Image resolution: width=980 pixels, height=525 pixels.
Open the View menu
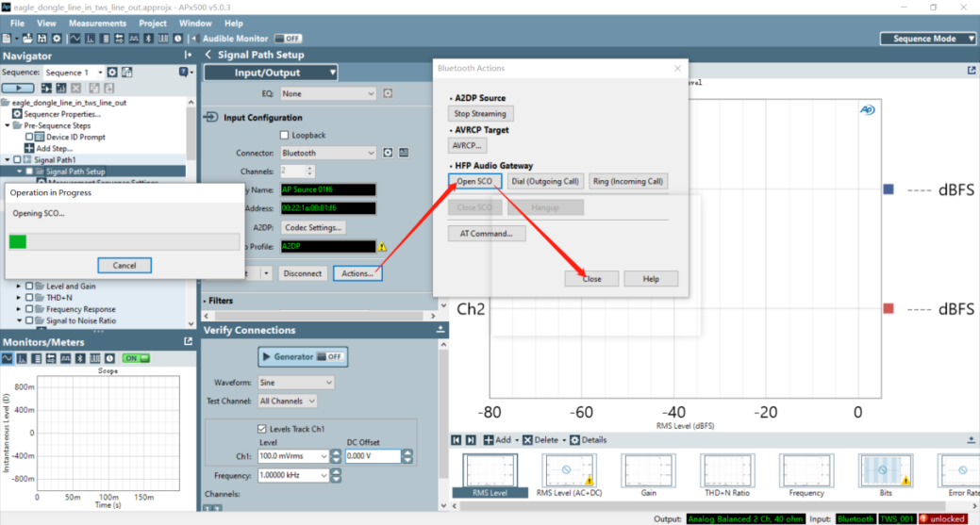click(46, 24)
